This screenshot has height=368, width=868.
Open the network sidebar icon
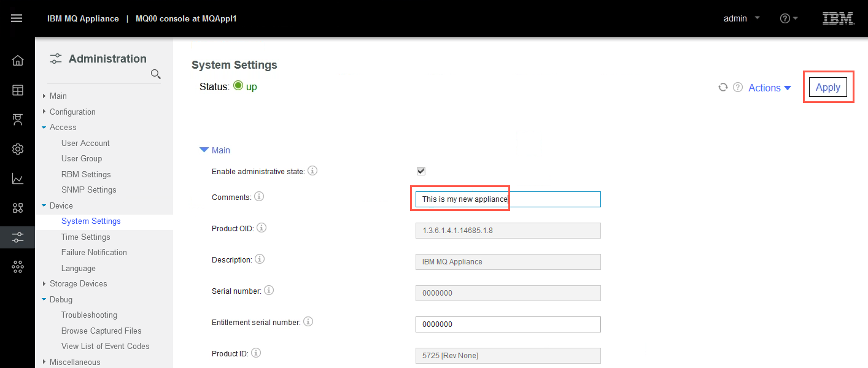18,120
